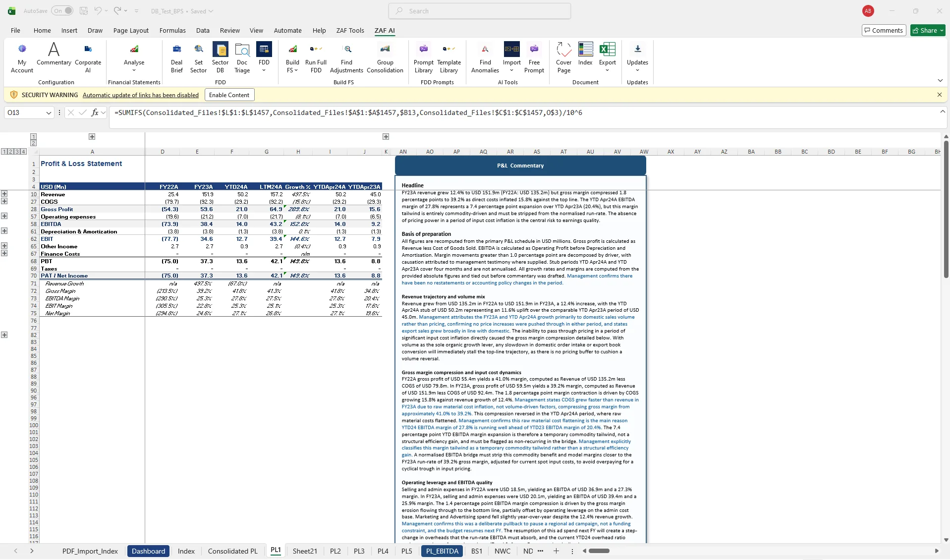Switch to the ZAF Tools tab
This screenshot has width=950, height=560.
[x=350, y=30]
